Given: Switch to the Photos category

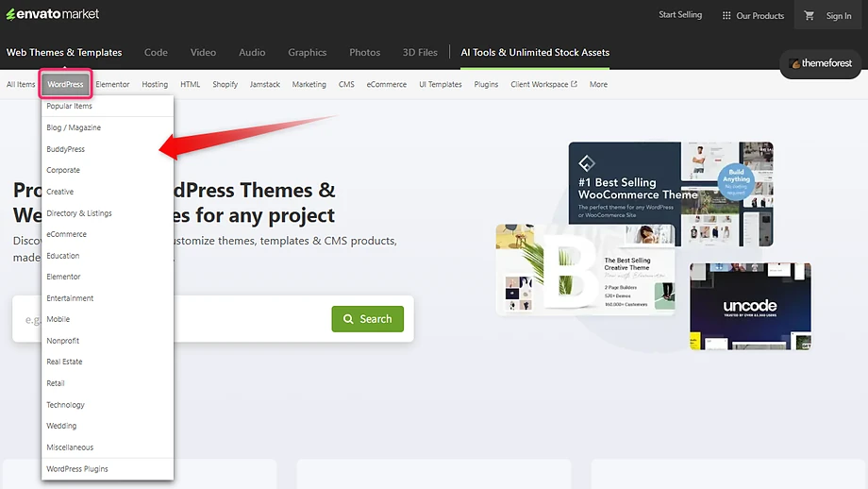Looking at the screenshot, I should [364, 52].
